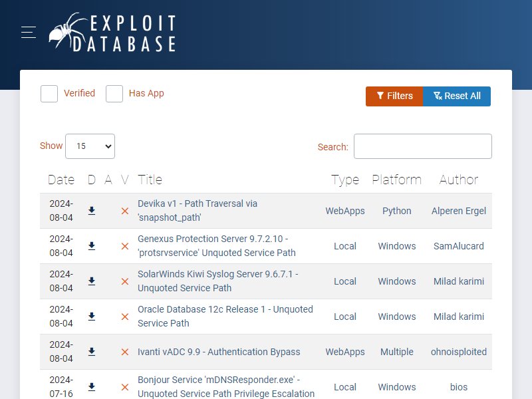Screen dimensions: 532x399
Task: Click WebApps type in Ivanti row
Action: [x=345, y=352]
